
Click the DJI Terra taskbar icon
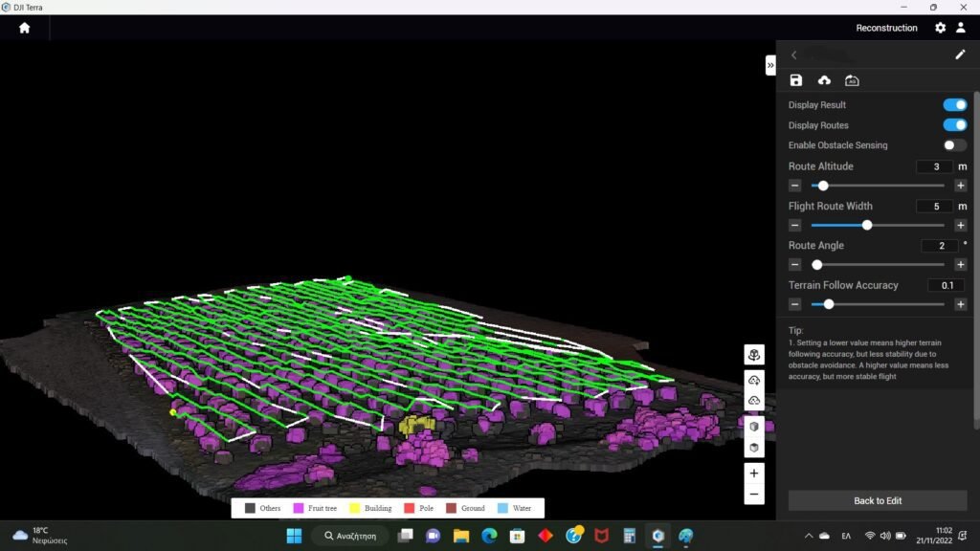[x=657, y=536]
